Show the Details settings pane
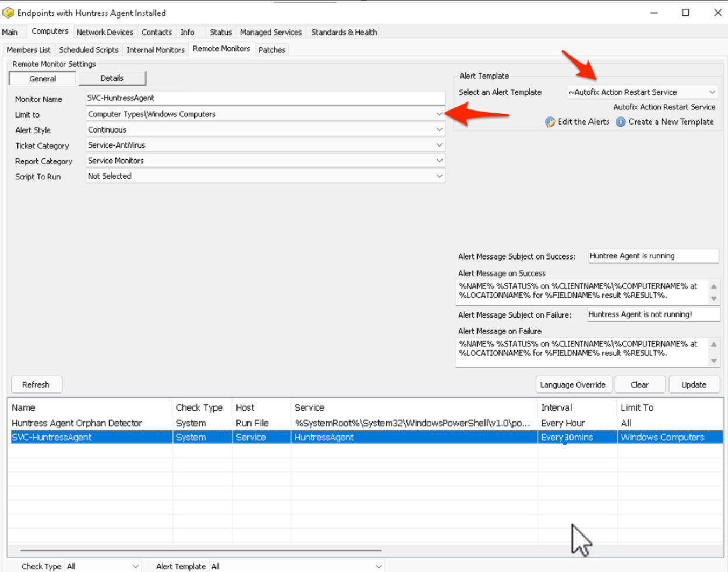Screen dimensions: 728x572 point(112,78)
